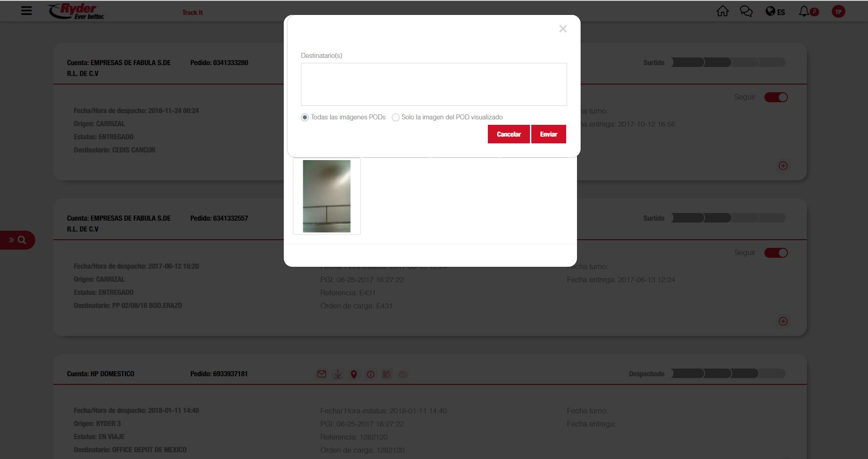
Task: Click the info icon on HP DOMESTICO order
Action: (370, 374)
